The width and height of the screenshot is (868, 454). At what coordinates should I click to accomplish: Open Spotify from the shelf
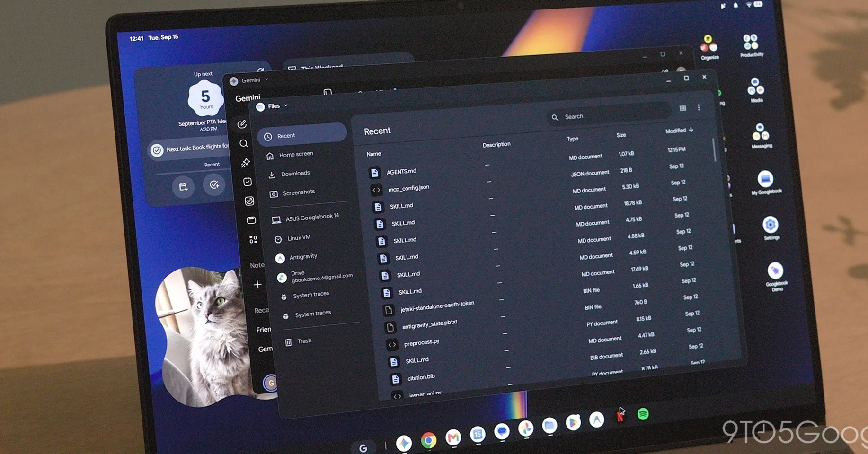pos(643,414)
